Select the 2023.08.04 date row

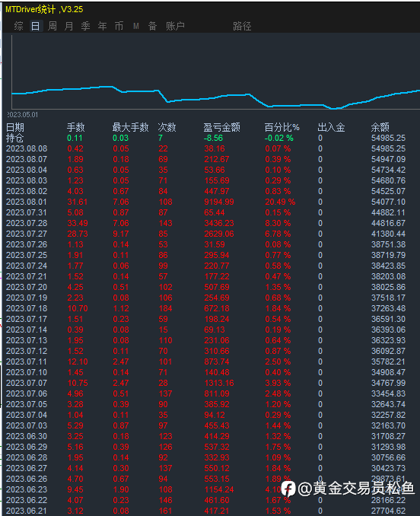27,170
